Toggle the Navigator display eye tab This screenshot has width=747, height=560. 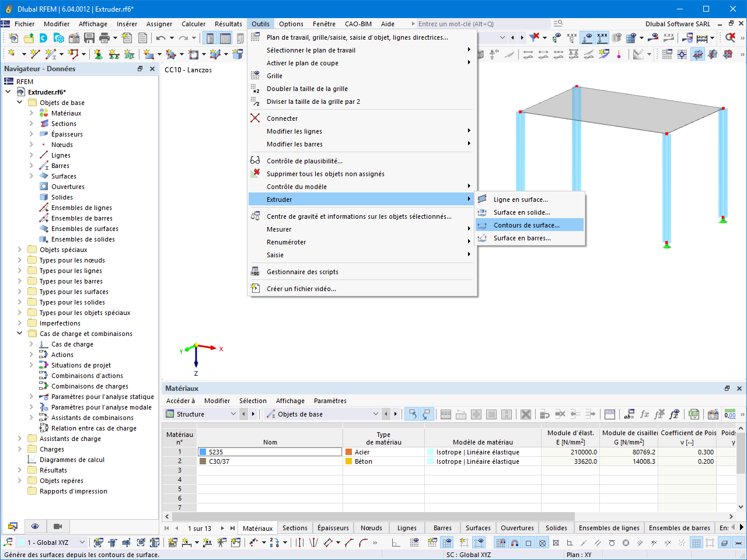tap(35, 526)
